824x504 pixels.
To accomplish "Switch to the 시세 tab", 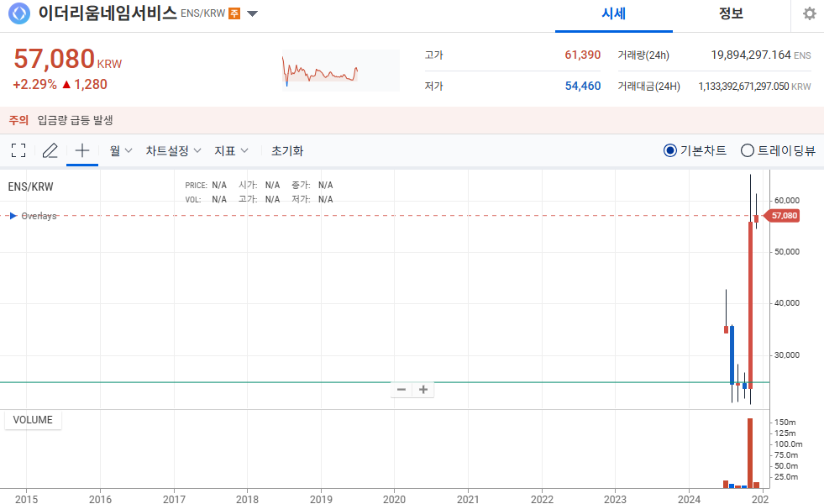I will coord(614,14).
